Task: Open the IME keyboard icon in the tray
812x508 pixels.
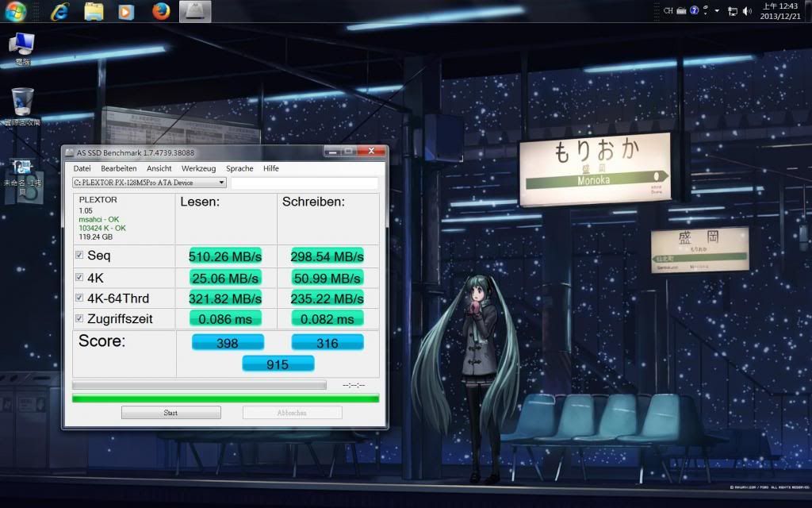Action: (x=681, y=10)
